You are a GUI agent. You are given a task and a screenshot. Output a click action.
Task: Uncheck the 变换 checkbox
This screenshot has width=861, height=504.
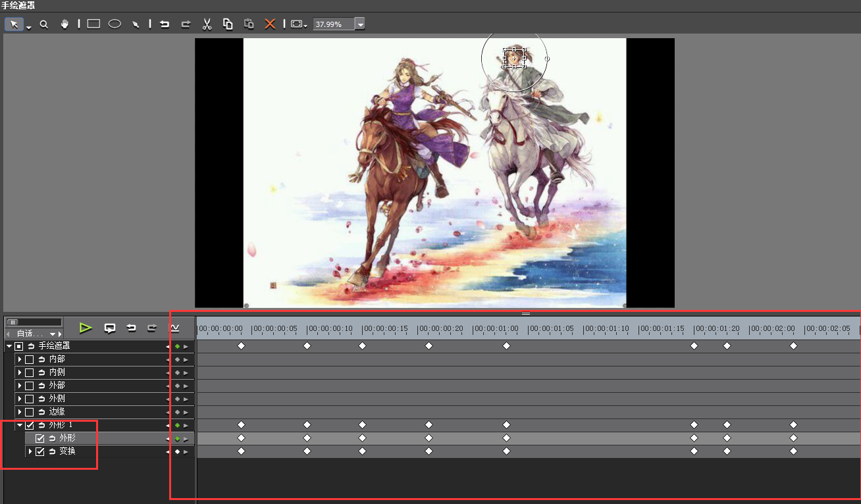coord(40,451)
